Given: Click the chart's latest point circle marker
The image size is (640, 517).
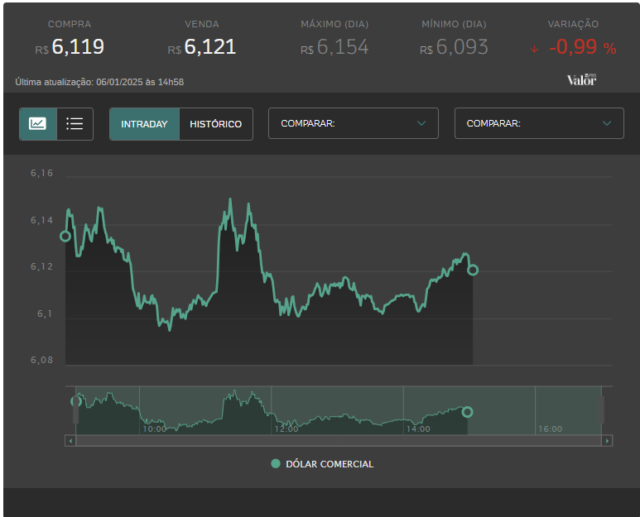Looking at the screenshot, I should [473, 270].
